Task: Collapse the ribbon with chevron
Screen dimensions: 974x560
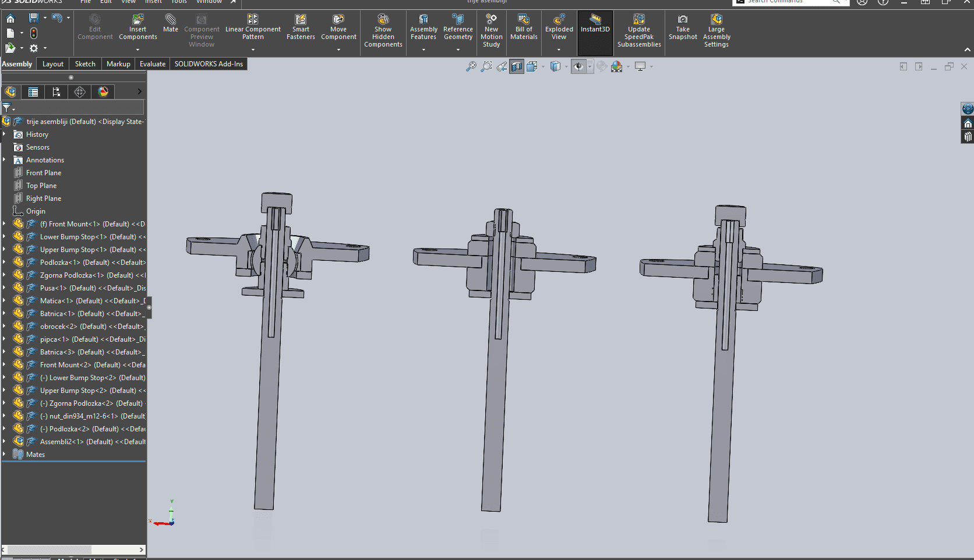Action: point(968,50)
